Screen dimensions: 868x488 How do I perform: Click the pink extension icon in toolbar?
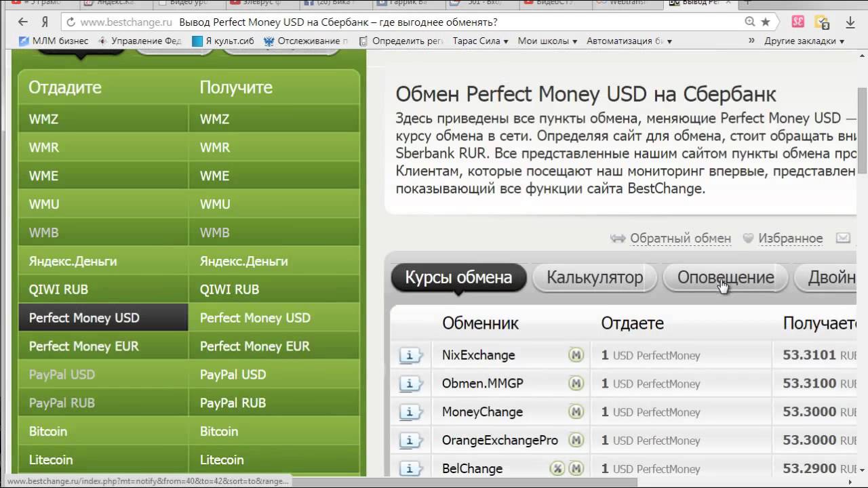pyautogui.click(x=798, y=22)
